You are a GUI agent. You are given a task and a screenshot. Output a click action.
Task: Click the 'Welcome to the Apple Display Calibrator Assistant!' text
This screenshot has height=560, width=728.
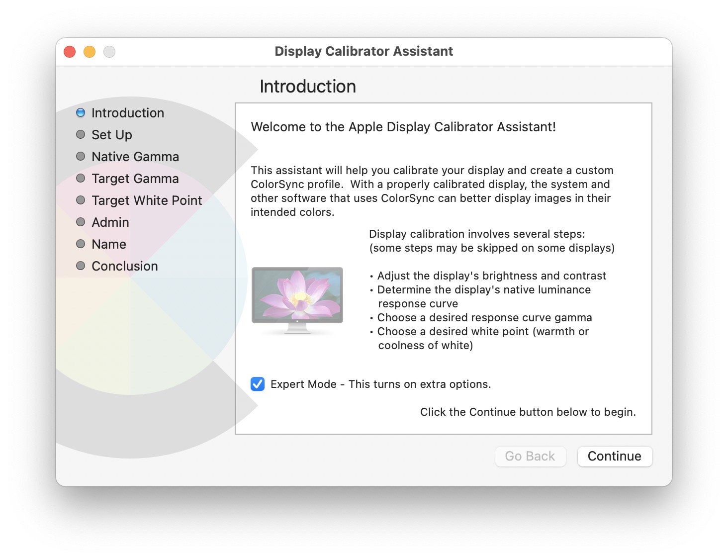[x=403, y=127]
